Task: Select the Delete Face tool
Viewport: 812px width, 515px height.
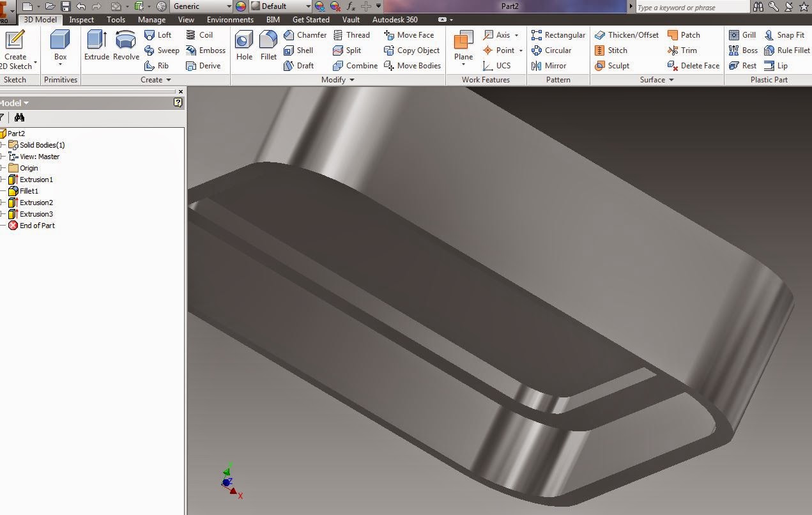Action: 693,66
